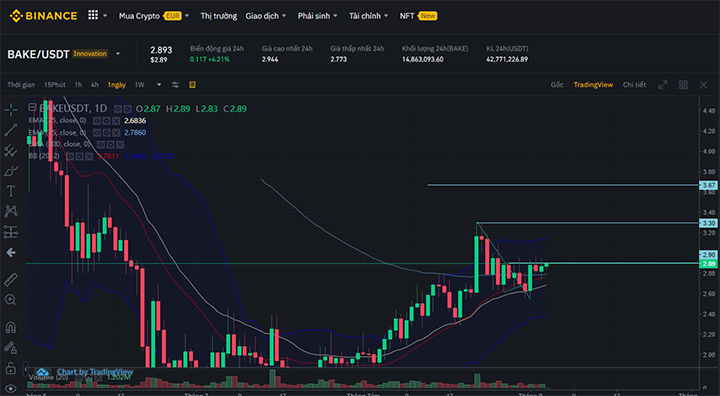Switch to the Chi tiết tab
This screenshot has height=396, width=720.
point(634,85)
